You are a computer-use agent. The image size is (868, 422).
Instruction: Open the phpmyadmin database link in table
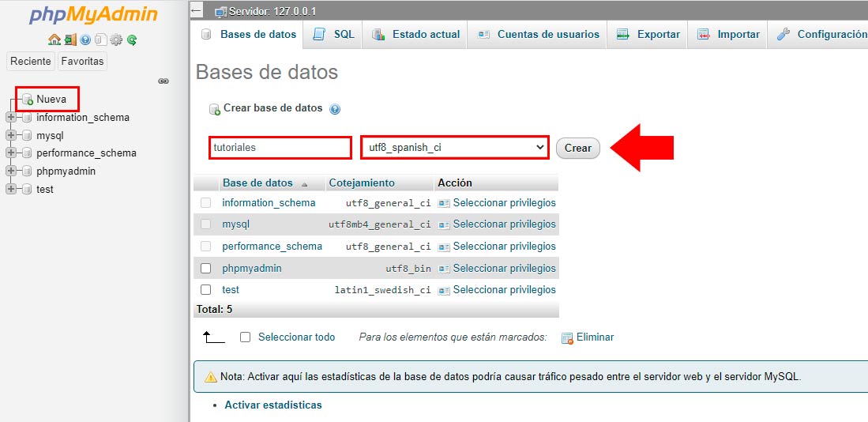[x=252, y=268]
